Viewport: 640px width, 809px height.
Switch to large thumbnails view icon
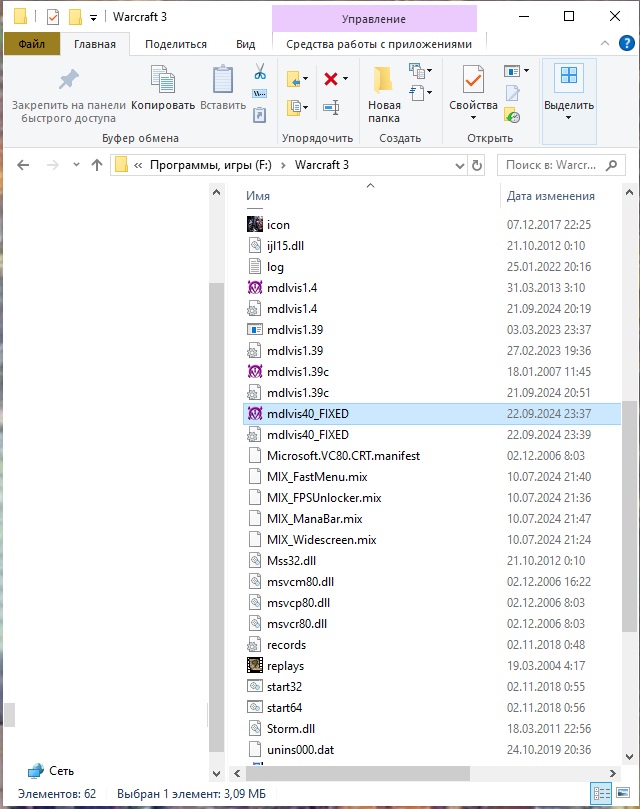point(623,793)
